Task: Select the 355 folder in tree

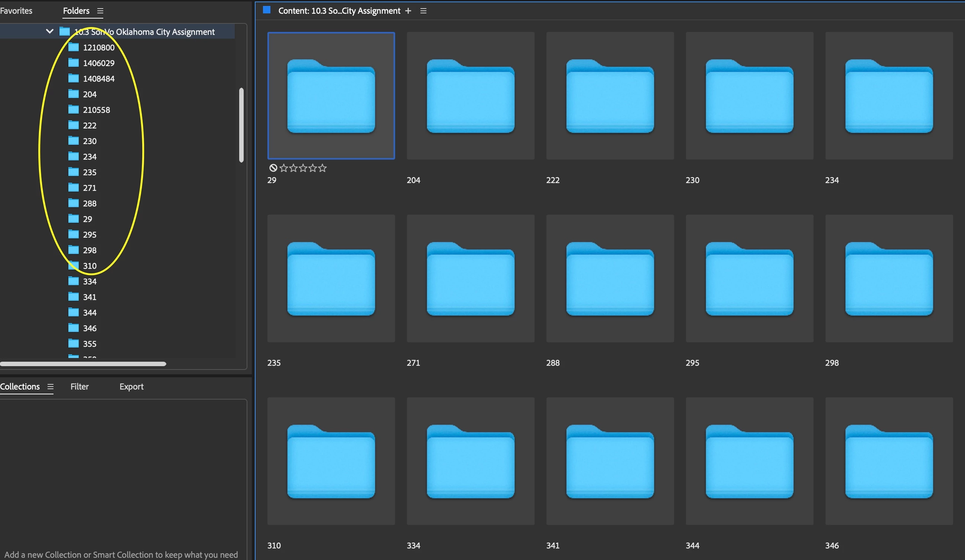Action: 90,344
